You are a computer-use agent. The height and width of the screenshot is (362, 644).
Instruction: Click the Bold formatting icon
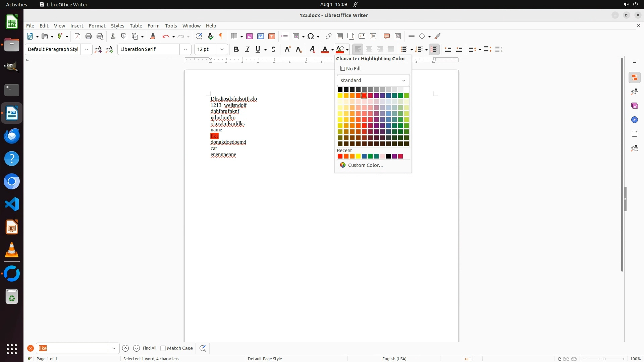236,49
